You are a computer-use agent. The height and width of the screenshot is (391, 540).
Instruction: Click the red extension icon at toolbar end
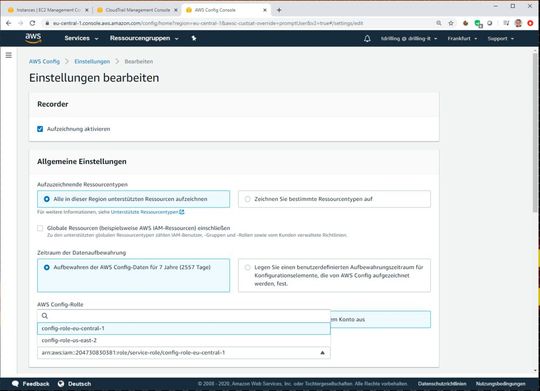[530, 23]
